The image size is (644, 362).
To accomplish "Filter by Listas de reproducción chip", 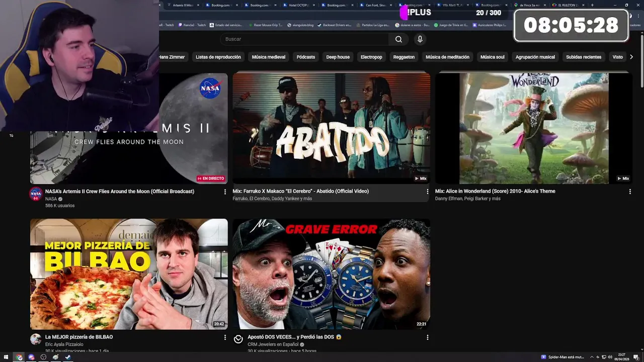I will pos(218,57).
